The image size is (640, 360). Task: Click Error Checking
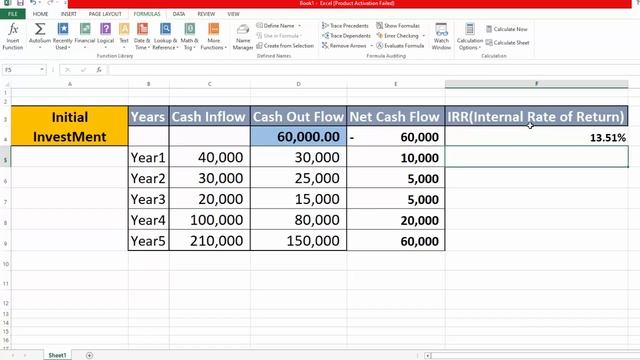point(397,36)
